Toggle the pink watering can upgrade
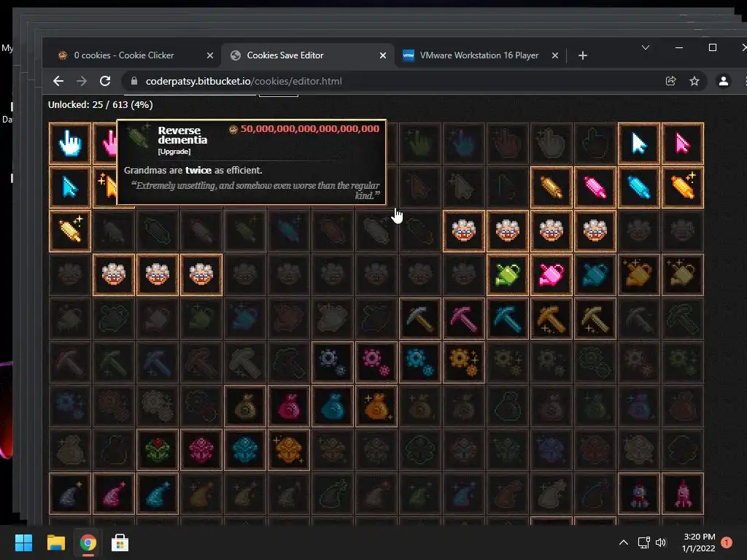The height and width of the screenshot is (560, 747). click(x=551, y=275)
